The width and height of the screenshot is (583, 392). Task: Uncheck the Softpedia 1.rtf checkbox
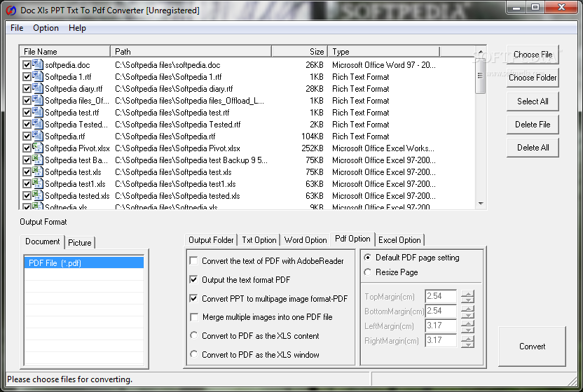coord(27,77)
